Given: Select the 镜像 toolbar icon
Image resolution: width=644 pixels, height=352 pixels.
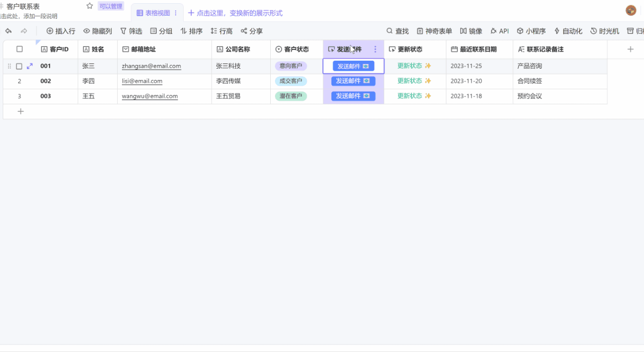Looking at the screenshot, I should point(471,31).
